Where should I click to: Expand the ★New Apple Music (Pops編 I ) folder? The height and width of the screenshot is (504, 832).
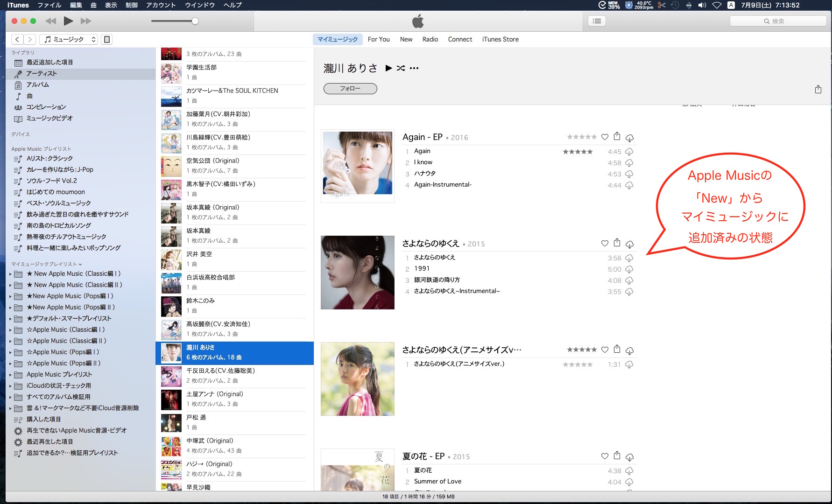pyautogui.click(x=10, y=296)
